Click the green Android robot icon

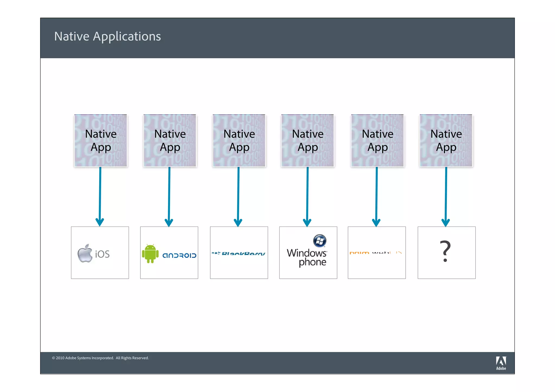click(150, 254)
